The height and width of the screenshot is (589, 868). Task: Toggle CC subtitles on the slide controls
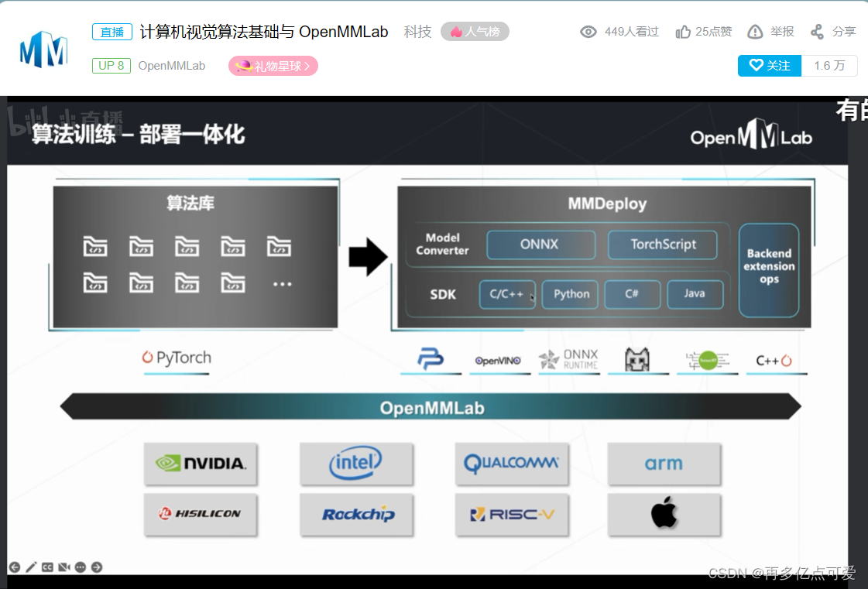click(x=47, y=567)
